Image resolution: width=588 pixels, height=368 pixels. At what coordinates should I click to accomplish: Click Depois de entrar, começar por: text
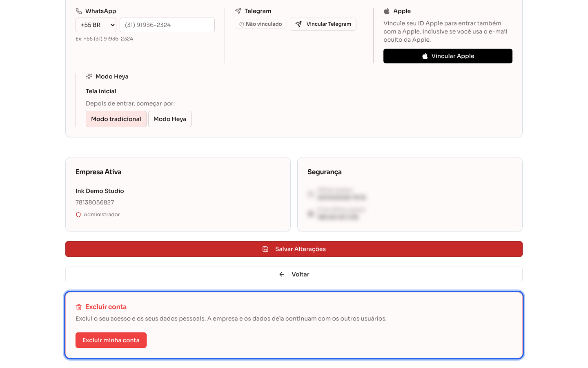[x=130, y=103]
